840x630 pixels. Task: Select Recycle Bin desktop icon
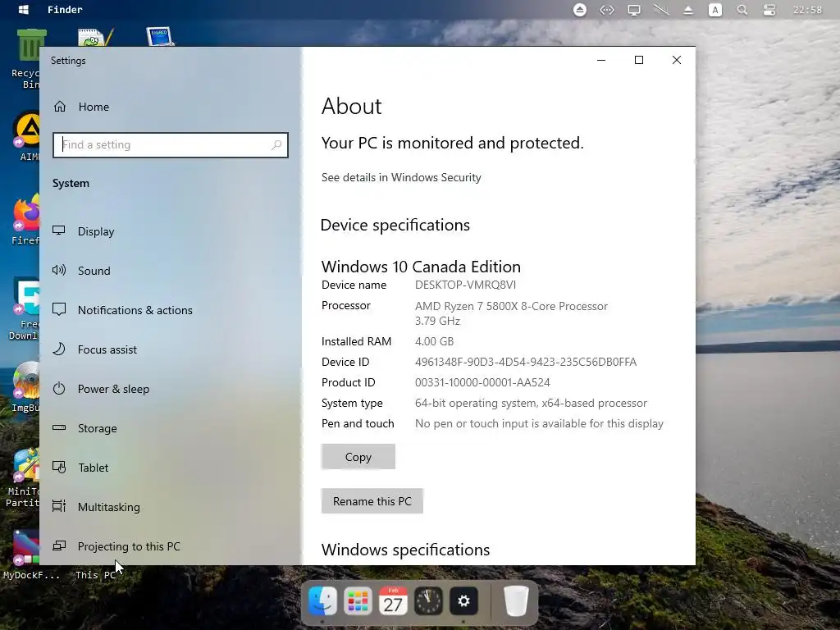point(25,58)
